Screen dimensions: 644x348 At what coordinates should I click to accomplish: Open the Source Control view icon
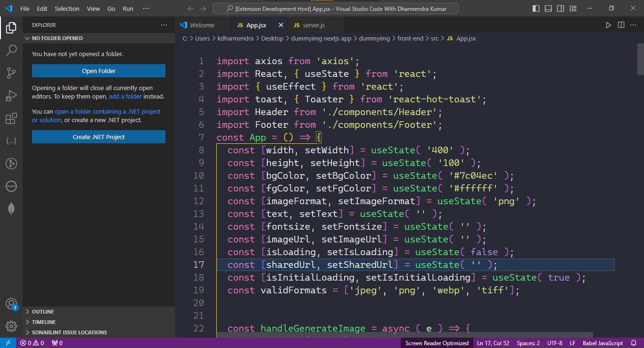11,73
